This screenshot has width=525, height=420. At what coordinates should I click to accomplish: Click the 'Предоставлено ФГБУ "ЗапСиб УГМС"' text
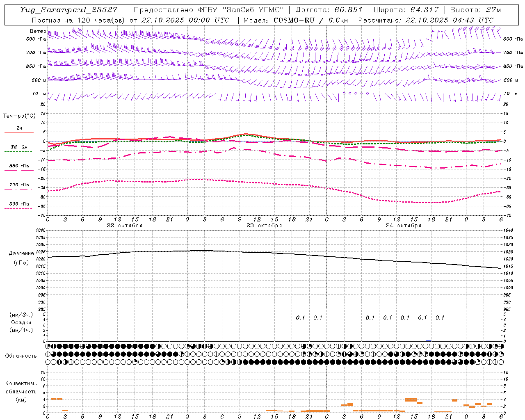[x=209, y=10]
